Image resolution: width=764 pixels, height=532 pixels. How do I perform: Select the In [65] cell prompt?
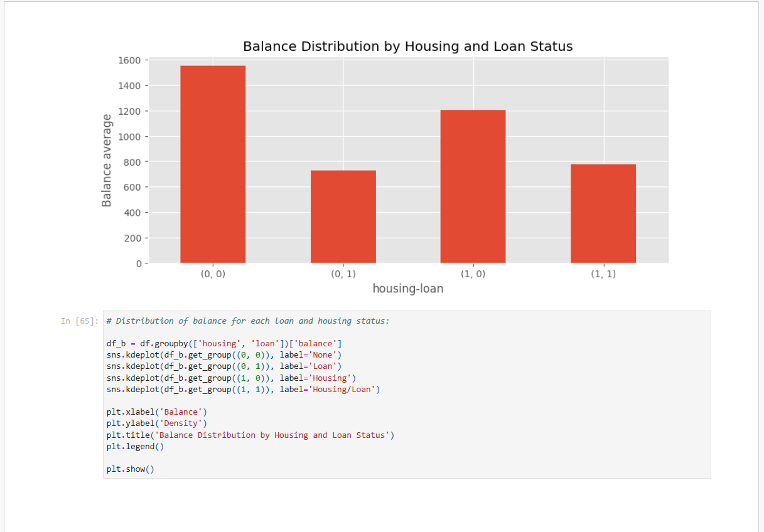coord(79,321)
